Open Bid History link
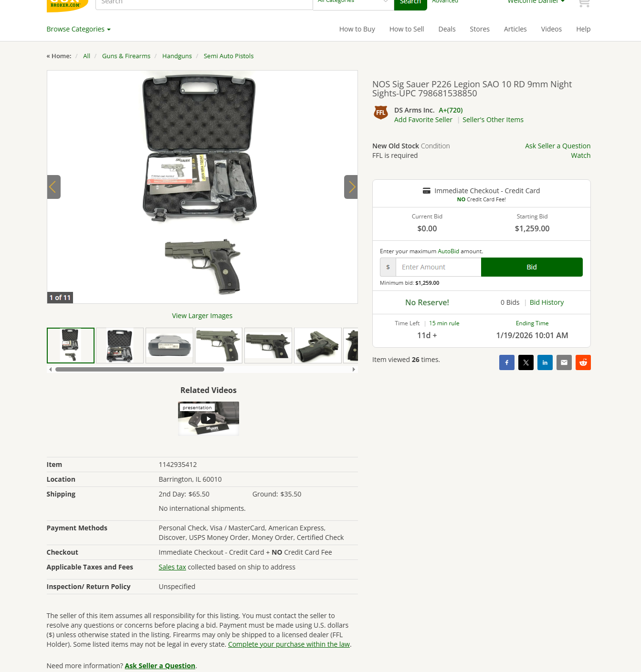The height and width of the screenshot is (672, 641). pos(546,302)
